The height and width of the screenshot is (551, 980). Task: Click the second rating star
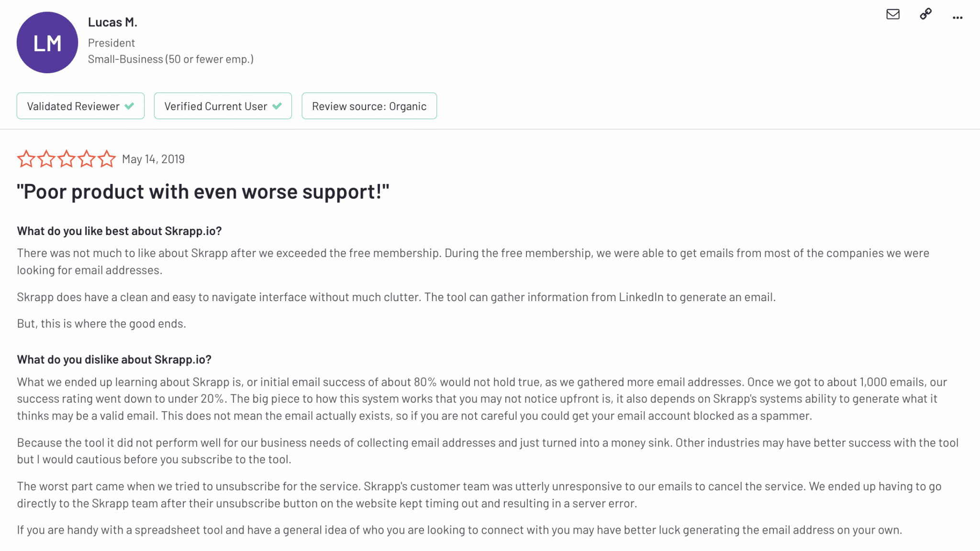pyautogui.click(x=46, y=159)
